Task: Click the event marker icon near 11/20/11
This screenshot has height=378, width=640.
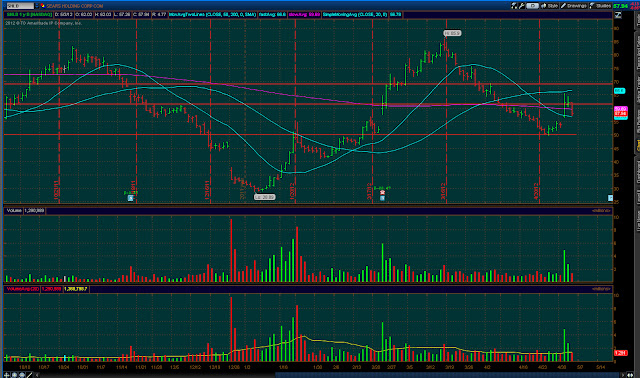Action: (130, 198)
